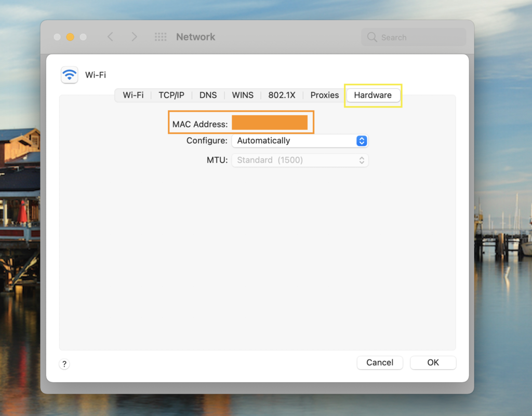The height and width of the screenshot is (416, 532).
Task: Select the DNS tab
Action: point(208,95)
